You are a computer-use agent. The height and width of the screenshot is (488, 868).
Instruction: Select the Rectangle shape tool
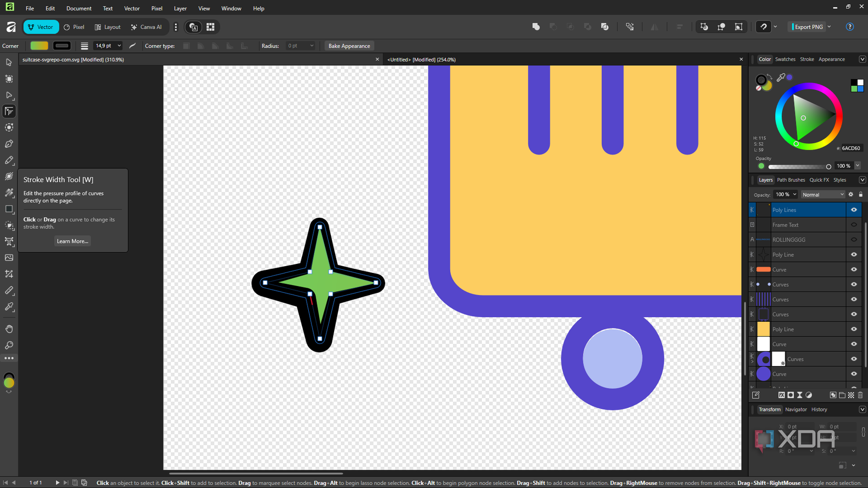point(9,209)
